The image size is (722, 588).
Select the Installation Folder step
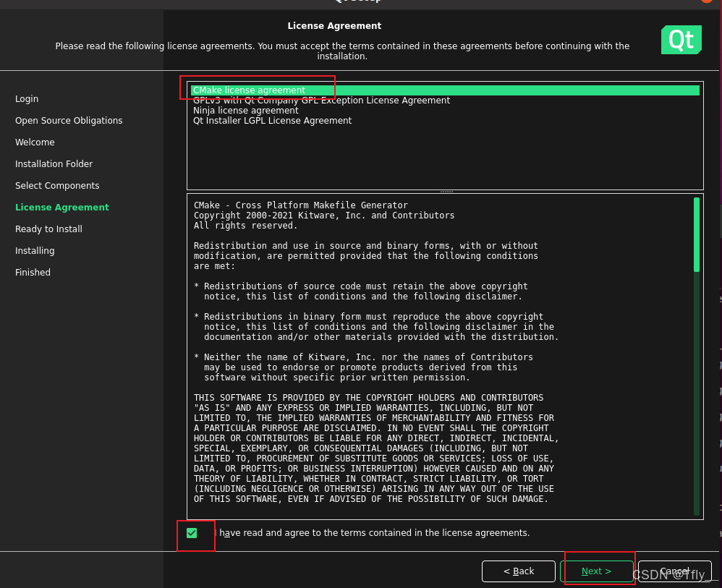point(54,164)
